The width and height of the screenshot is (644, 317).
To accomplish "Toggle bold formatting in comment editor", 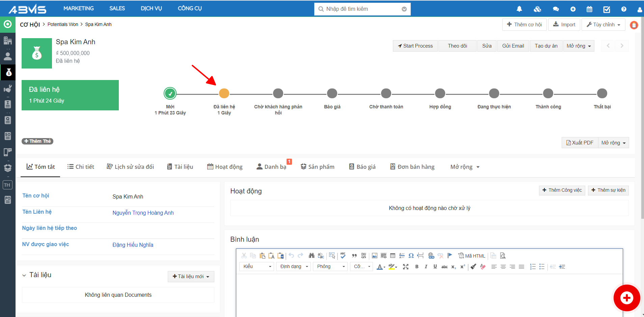I will click(417, 267).
